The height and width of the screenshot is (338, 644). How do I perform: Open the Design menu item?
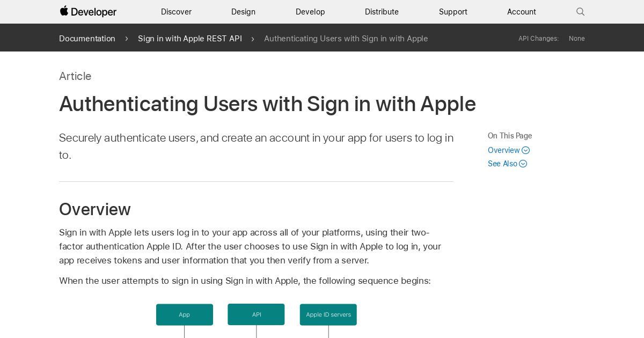coord(243,12)
